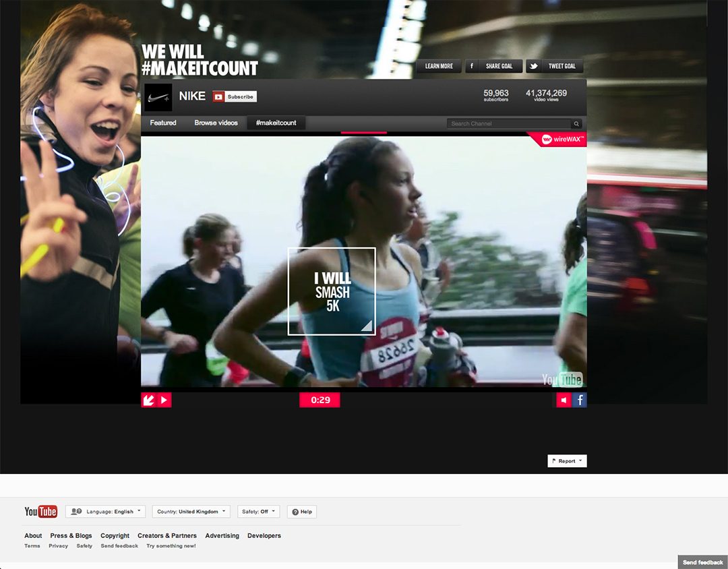Click the 'Try something new!' link
The height and width of the screenshot is (569, 728).
coord(171,546)
